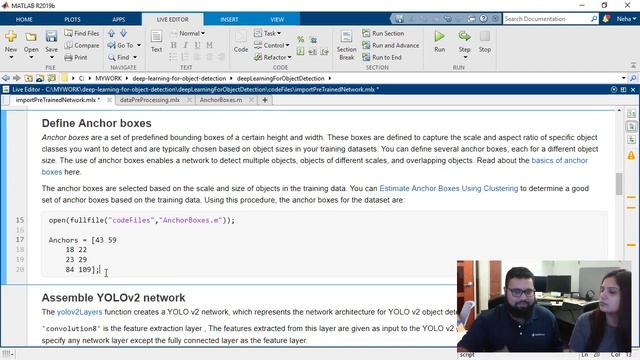Go back in folder history
Viewport: 640px width, 360px height.
tap(5, 78)
